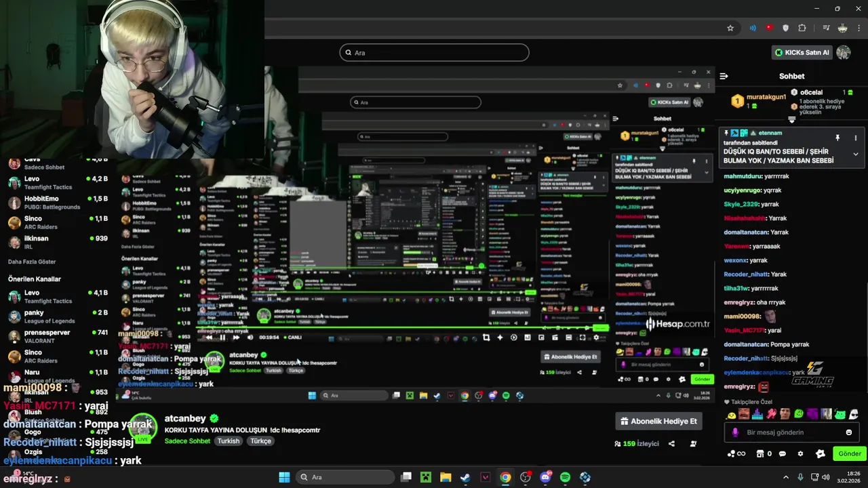Bookmark this page with the star icon
This screenshot has height=488, width=868.
730,28
